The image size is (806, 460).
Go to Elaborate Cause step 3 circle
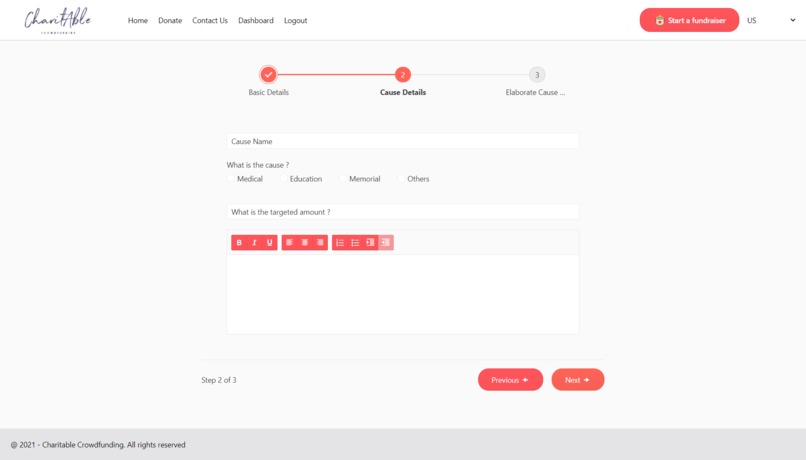point(537,75)
